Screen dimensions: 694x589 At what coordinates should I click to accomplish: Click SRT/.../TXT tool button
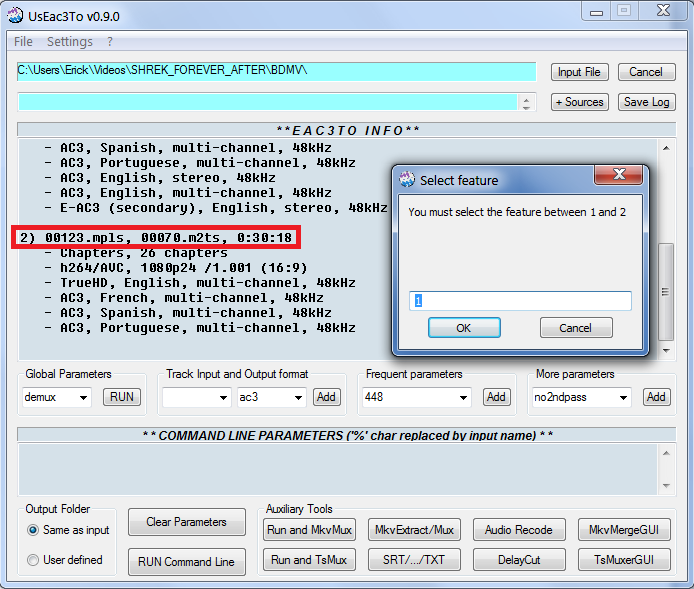click(x=414, y=560)
